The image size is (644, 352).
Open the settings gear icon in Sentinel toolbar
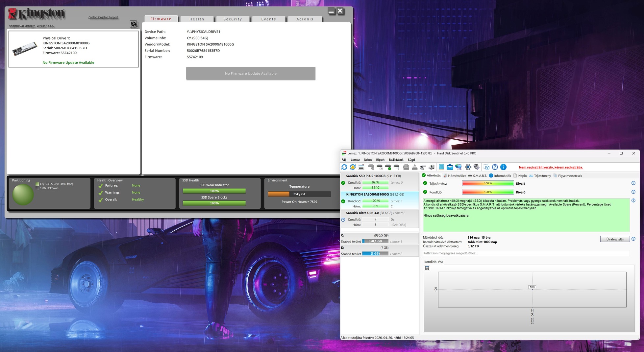(x=468, y=167)
